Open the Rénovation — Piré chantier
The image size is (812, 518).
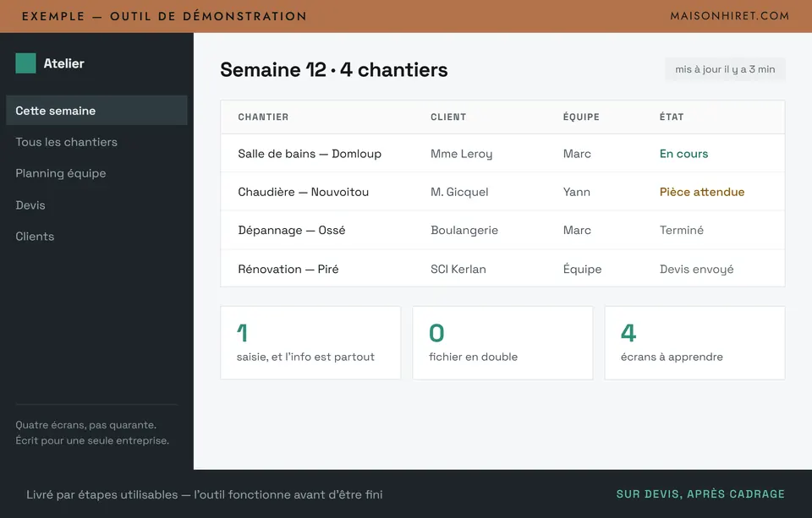pyautogui.click(x=288, y=269)
